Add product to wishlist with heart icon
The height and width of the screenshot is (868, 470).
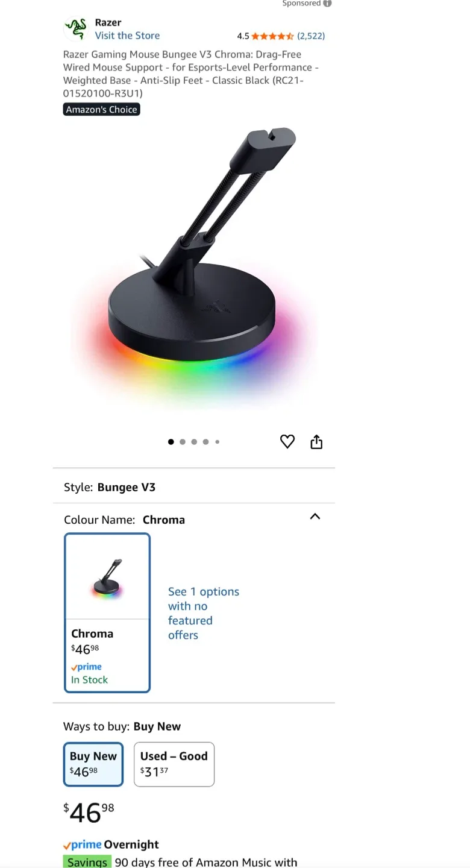[x=287, y=442]
